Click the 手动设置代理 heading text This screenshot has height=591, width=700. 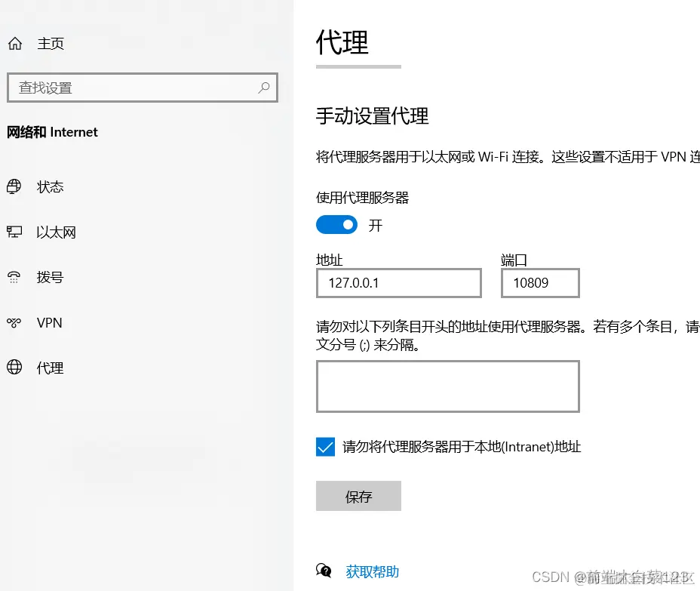tap(373, 116)
